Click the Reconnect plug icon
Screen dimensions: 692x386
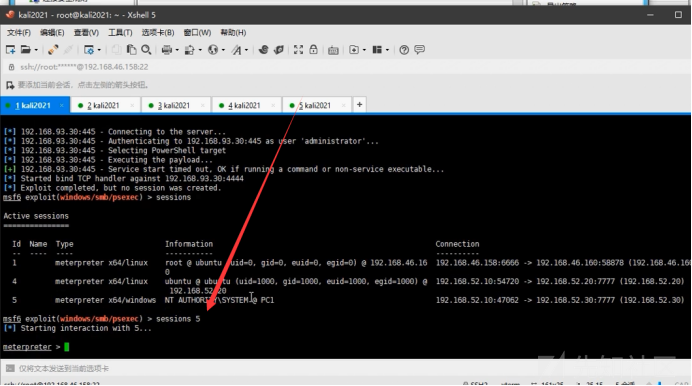click(53, 50)
